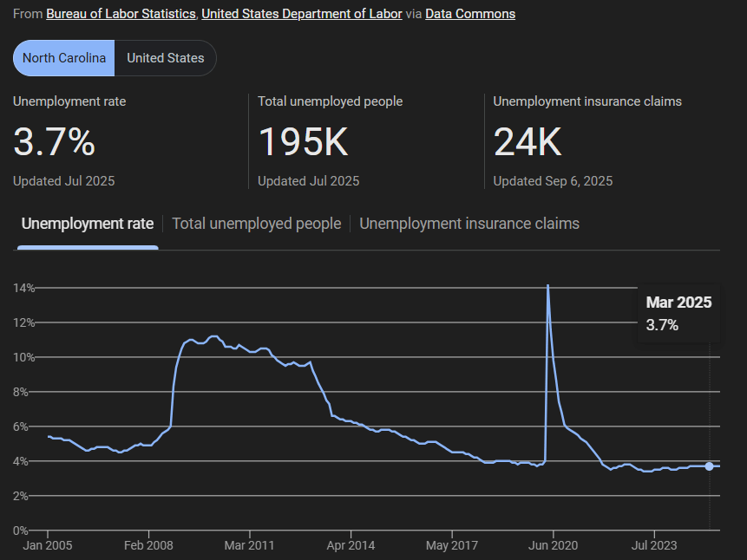Select the Unemployment rate tab
Viewport: 747px width, 560px height.
coord(88,224)
